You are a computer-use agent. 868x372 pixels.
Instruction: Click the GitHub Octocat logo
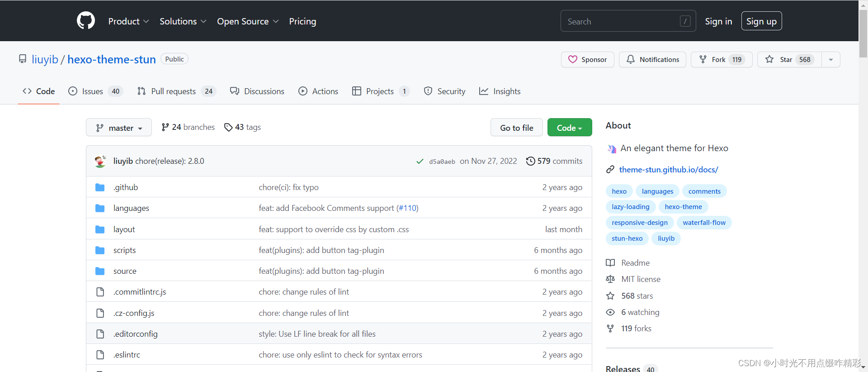(x=86, y=21)
